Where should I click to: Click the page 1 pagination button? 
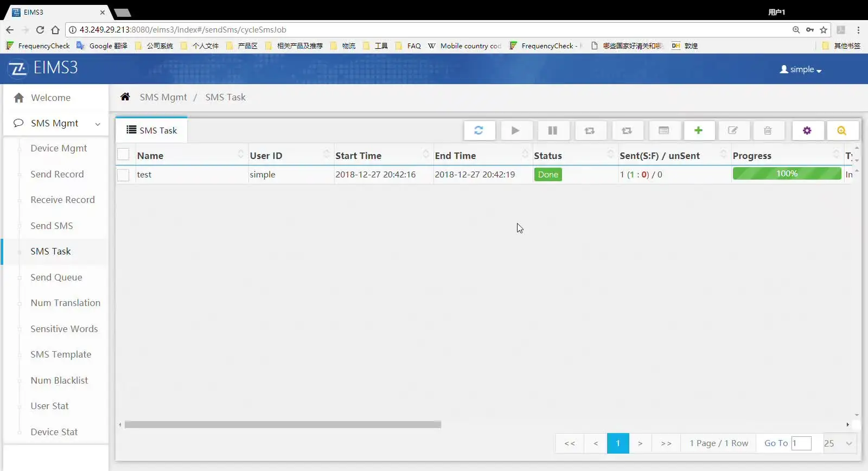click(618, 443)
